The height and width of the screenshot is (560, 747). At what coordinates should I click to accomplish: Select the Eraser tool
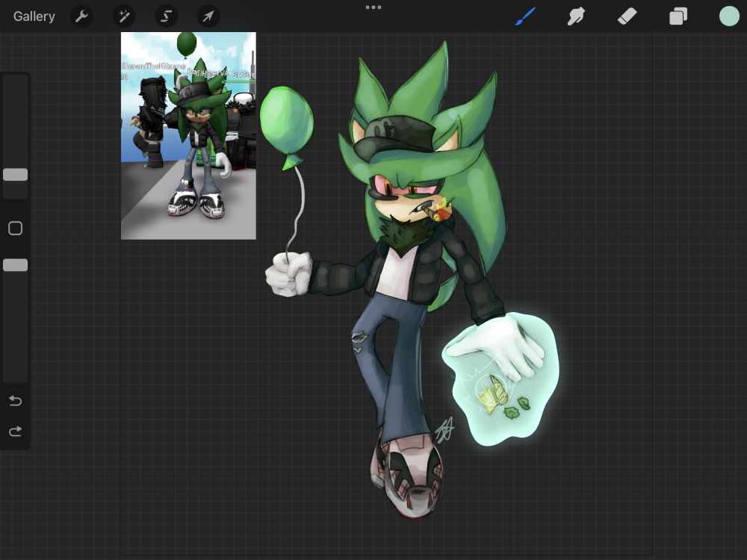coord(627,16)
